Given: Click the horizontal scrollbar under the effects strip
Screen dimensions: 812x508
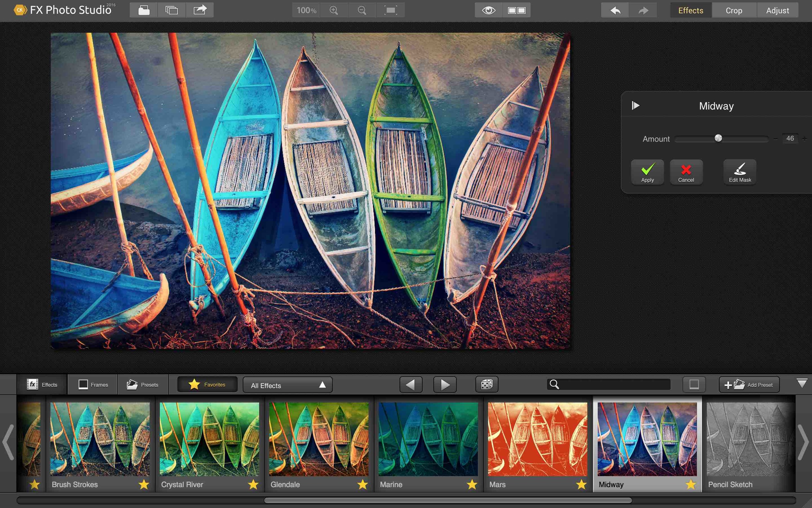Looking at the screenshot, I should click(x=448, y=500).
